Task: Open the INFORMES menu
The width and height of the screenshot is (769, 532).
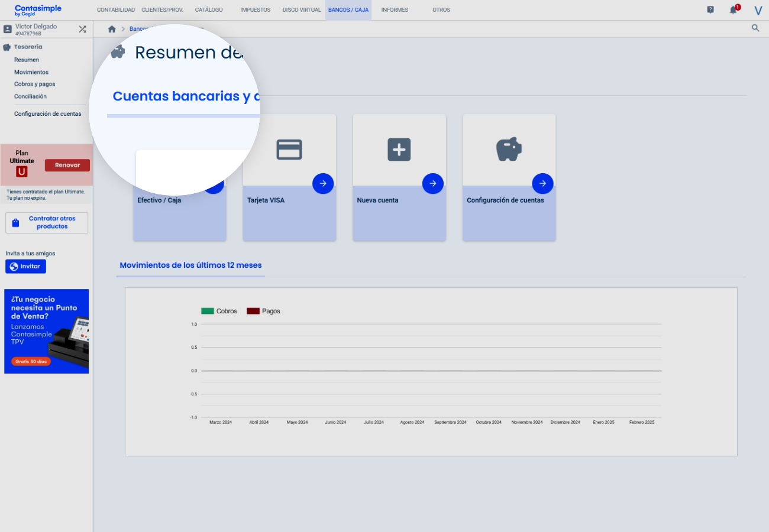Action: coord(395,10)
